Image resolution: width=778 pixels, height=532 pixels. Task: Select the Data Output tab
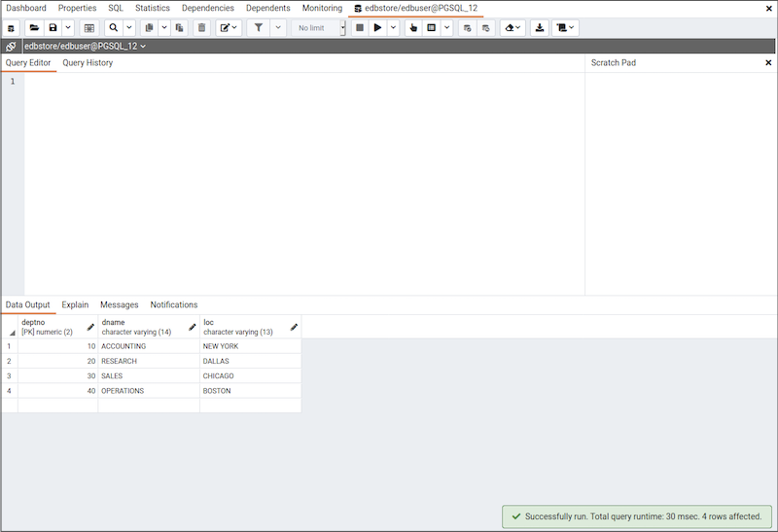tap(28, 304)
